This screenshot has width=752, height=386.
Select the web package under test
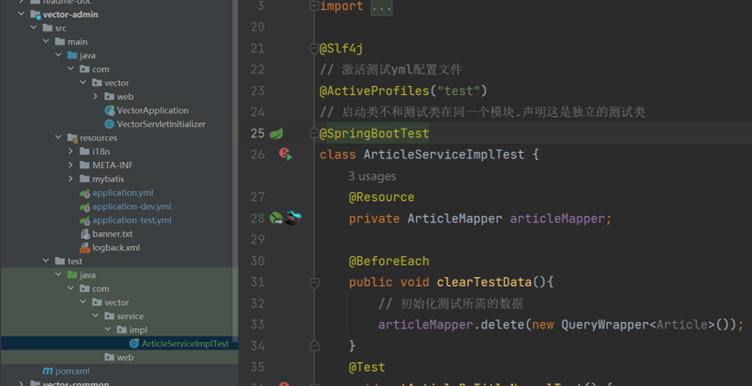[x=125, y=357]
